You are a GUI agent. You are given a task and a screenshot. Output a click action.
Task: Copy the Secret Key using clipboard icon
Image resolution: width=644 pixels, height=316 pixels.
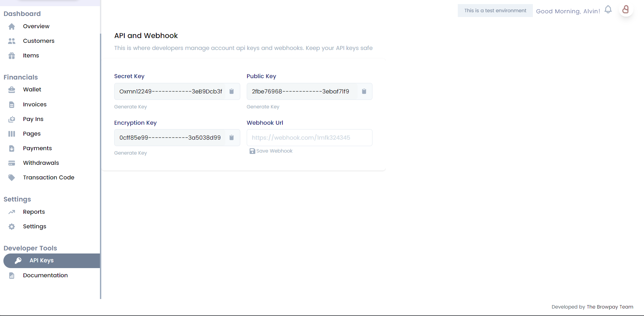coord(231,91)
